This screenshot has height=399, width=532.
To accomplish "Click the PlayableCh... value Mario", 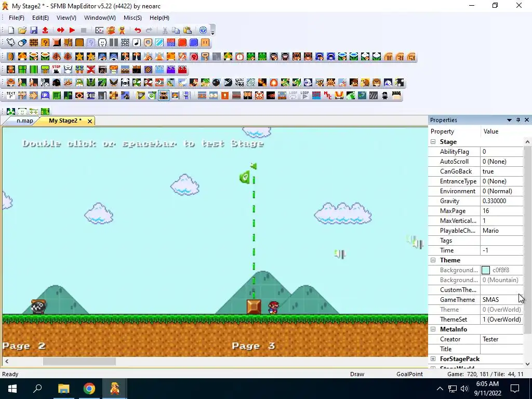I will pyautogui.click(x=502, y=231).
